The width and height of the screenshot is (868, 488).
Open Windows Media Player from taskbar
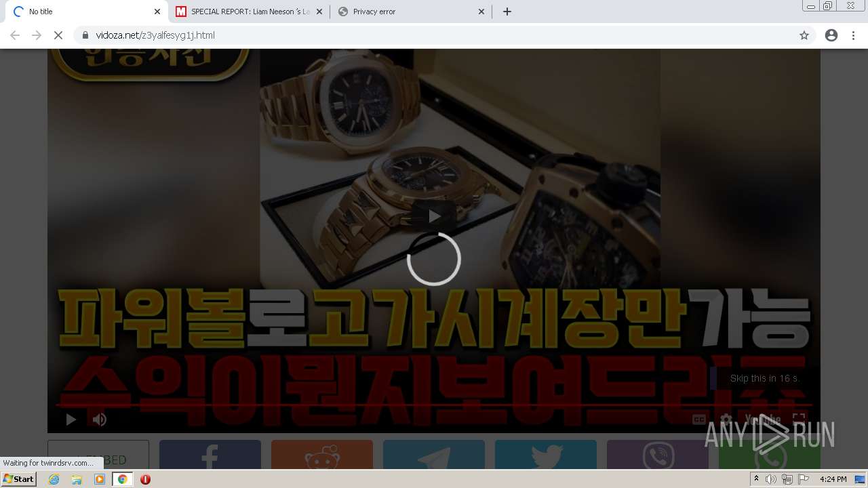(100, 479)
